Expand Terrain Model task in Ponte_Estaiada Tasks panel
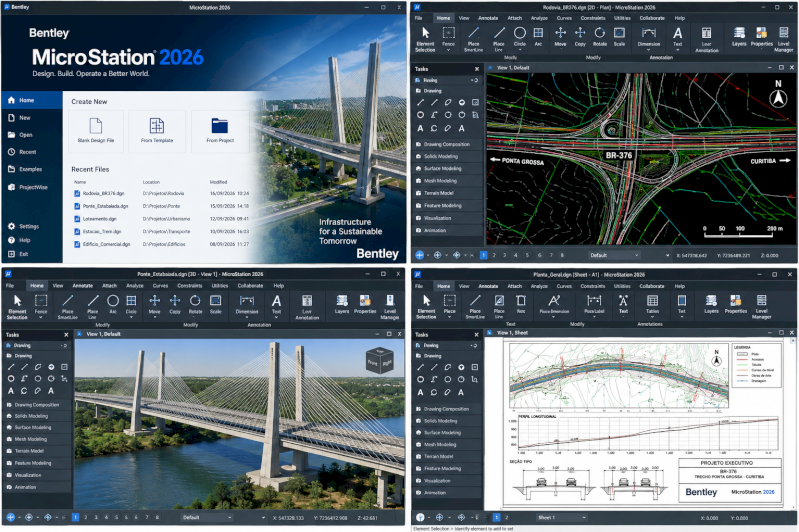Viewport: 799px width, 532px height. point(37,451)
